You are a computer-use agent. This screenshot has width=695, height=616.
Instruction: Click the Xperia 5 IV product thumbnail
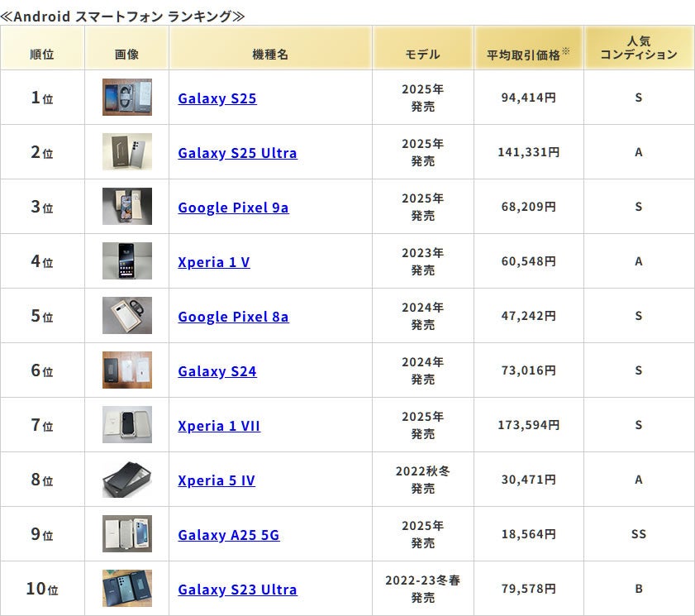click(127, 479)
